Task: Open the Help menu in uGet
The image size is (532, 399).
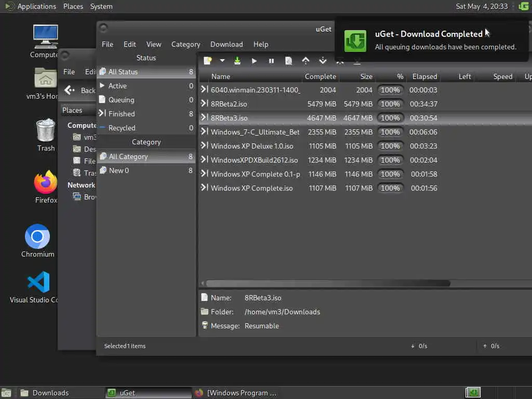Action: [261, 45]
